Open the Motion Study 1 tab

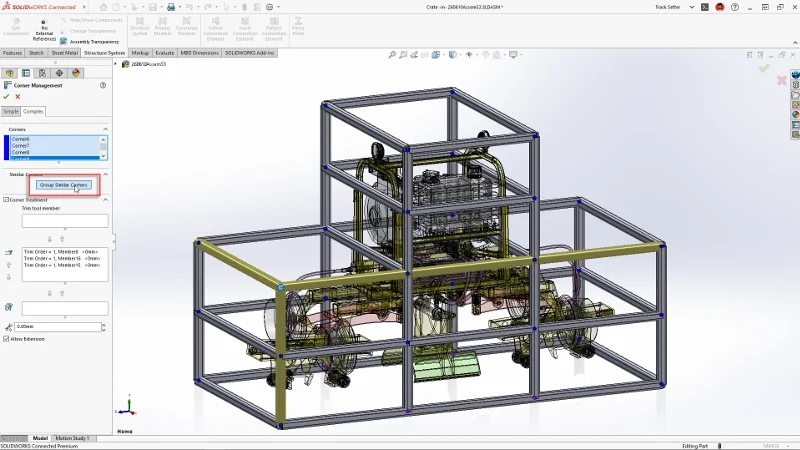72,438
